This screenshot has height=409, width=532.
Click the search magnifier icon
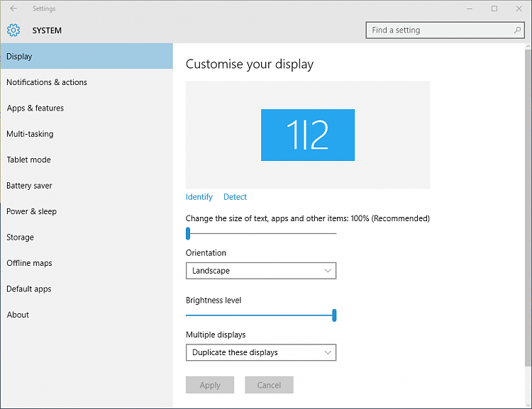[518, 30]
